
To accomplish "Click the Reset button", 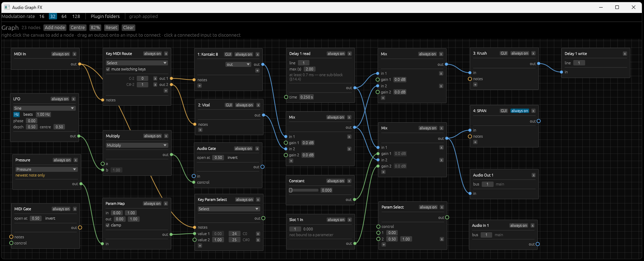I will [111, 28].
